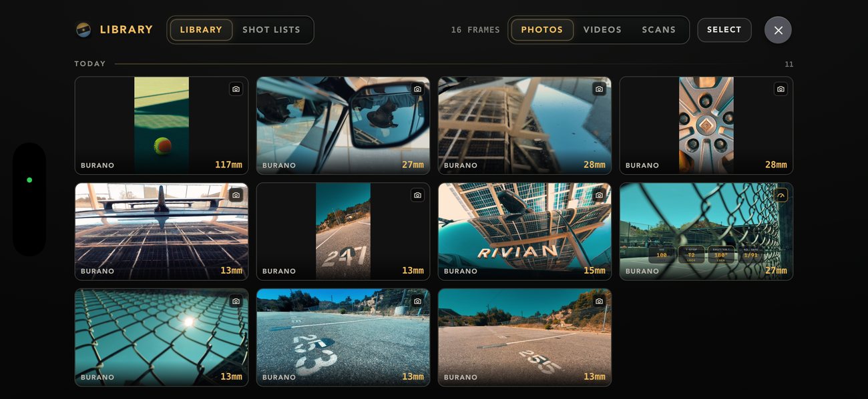
Task: Click the 16 FRAMES count text
Action: coord(475,30)
